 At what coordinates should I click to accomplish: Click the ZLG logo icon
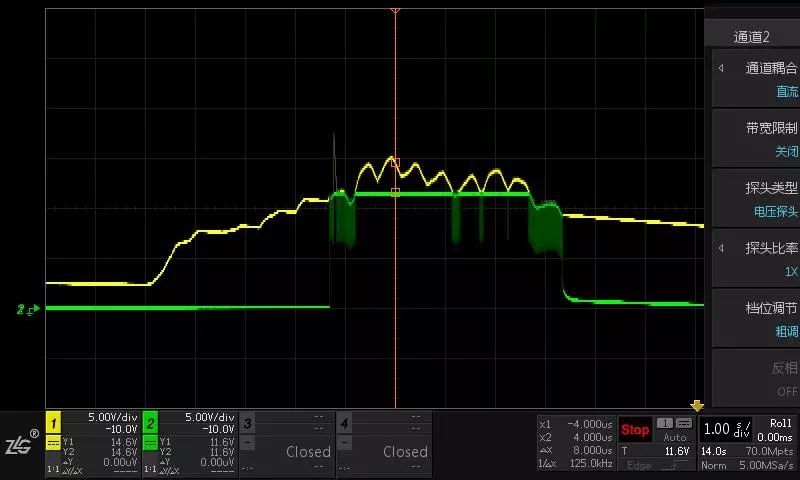(x=21, y=444)
